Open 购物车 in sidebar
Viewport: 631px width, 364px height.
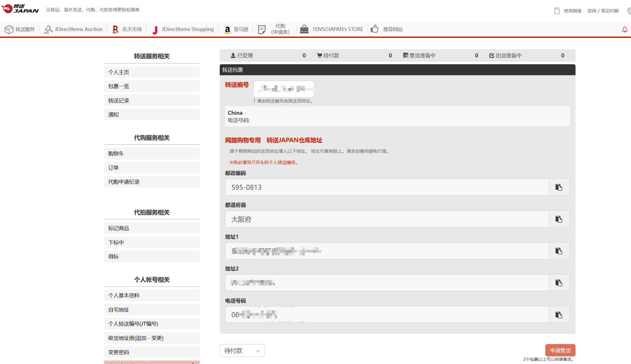click(x=152, y=153)
